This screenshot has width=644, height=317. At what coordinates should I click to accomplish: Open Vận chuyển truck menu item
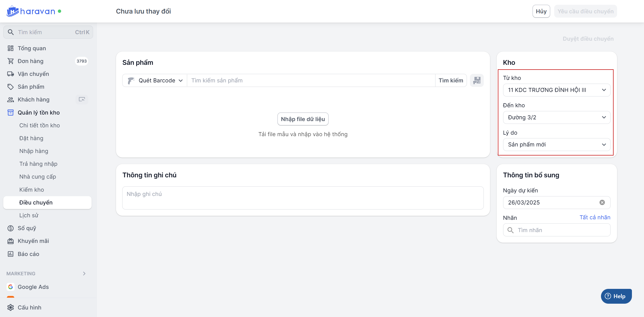coord(33,74)
